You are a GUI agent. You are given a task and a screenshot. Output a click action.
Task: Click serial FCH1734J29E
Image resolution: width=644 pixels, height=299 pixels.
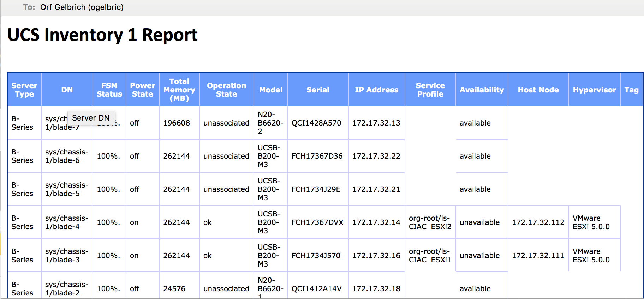pyautogui.click(x=316, y=189)
